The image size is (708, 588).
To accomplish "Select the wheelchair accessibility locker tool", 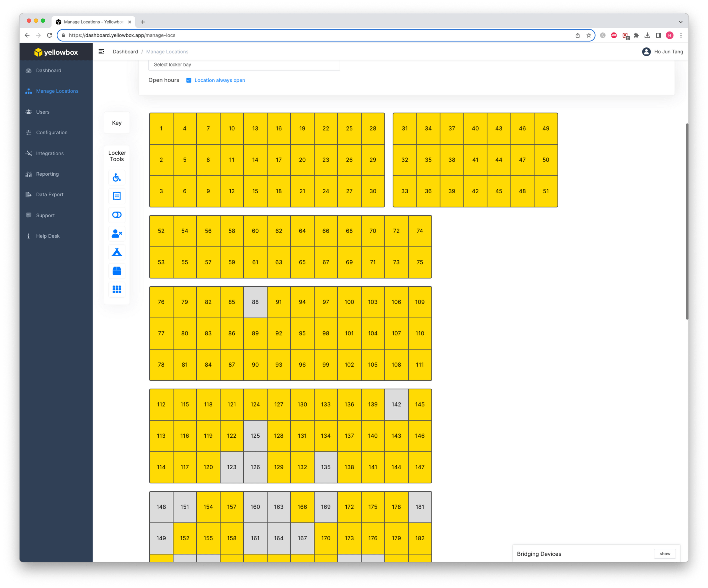I will point(117,177).
